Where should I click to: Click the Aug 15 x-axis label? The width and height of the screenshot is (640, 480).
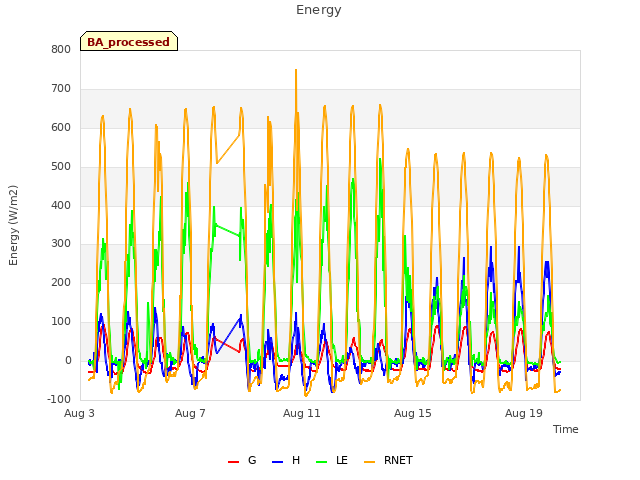click(413, 413)
